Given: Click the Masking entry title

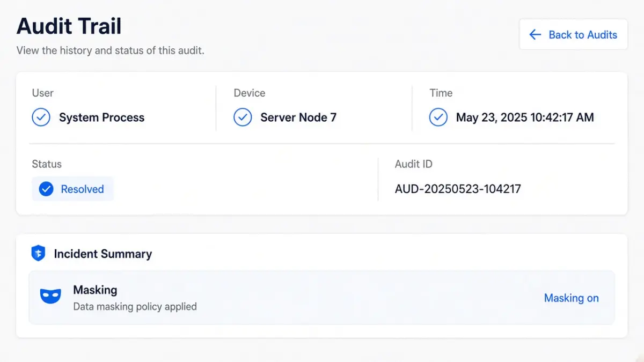Looking at the screenshot, I should click(95, 290).
